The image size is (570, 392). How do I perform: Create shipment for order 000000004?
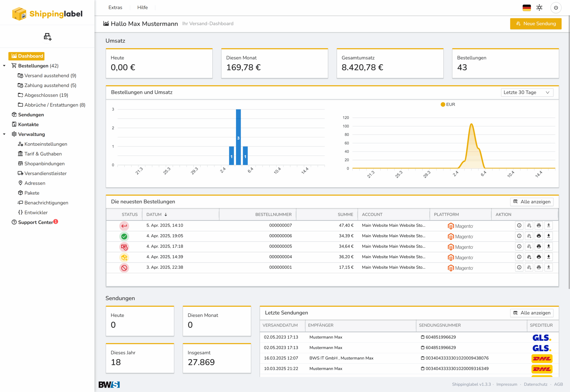pos(529,257)
